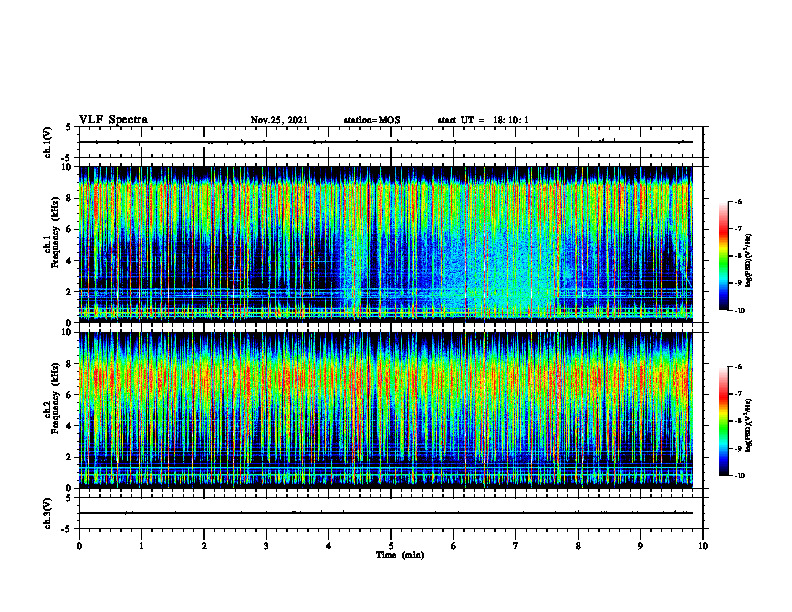Click ch.1 colorbar "log(PSD)" unit label
Screen dimensions: 792x612
[749, 261]
